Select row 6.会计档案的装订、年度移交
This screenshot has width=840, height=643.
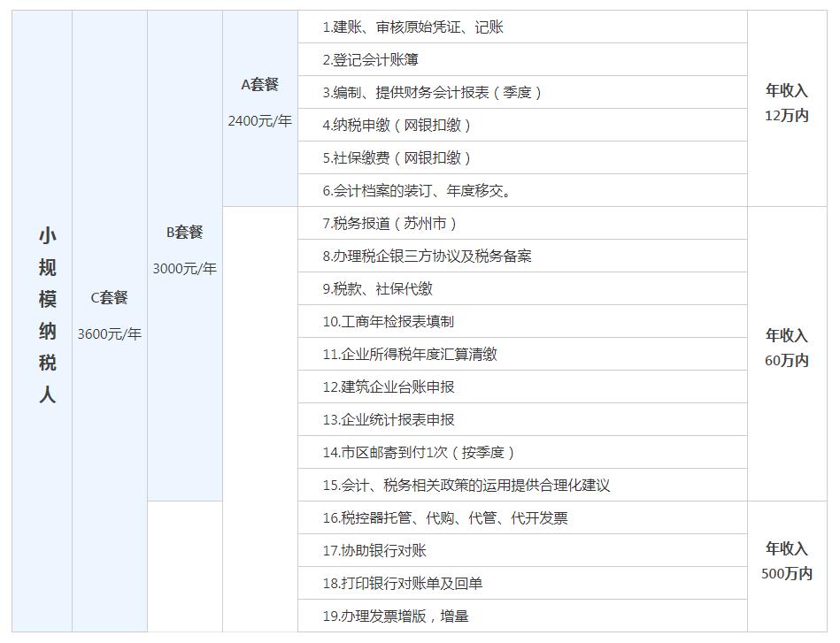[522, 190]
